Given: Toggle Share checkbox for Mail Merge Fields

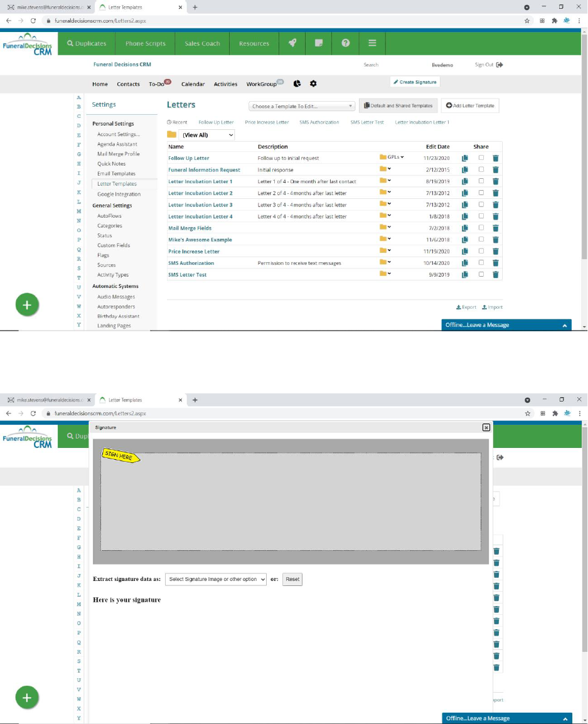Looking at the screenshot, I should [481, 228].
